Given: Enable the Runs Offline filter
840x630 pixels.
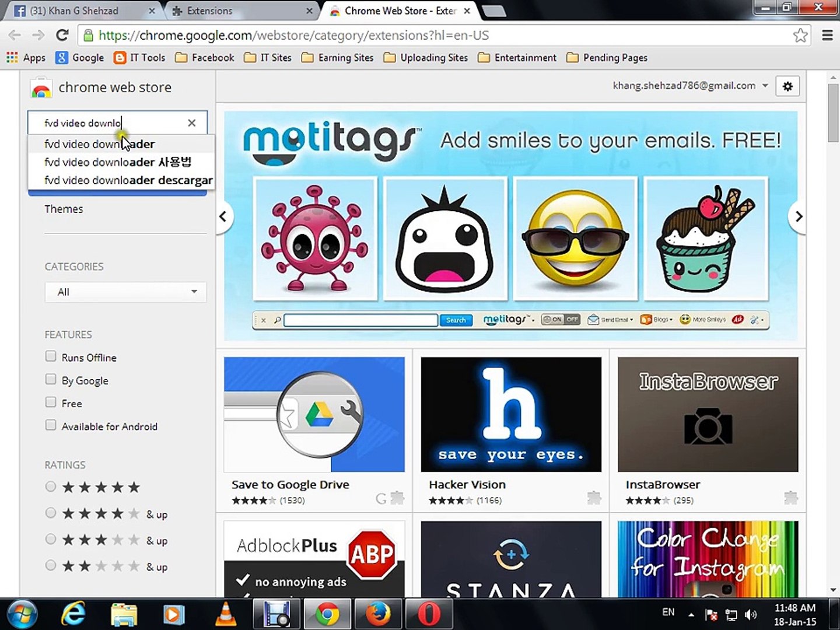Looking at the screenshot, I should click(51, 356).
